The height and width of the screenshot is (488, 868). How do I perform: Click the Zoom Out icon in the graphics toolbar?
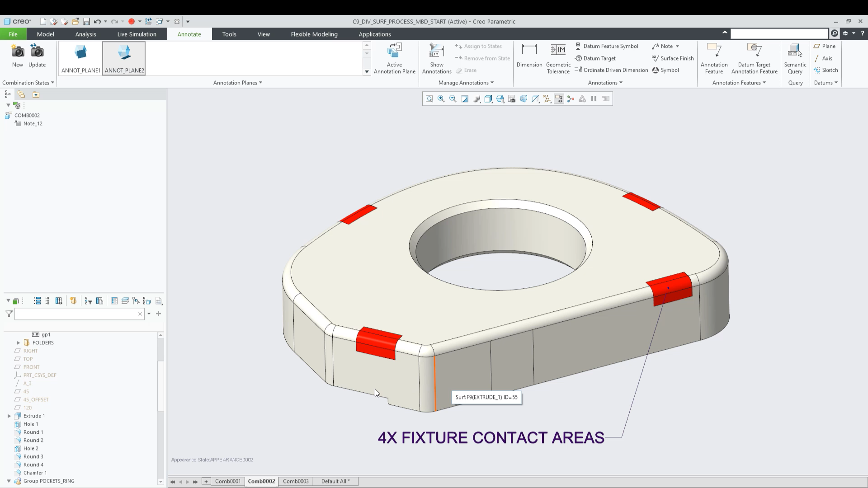453,99
